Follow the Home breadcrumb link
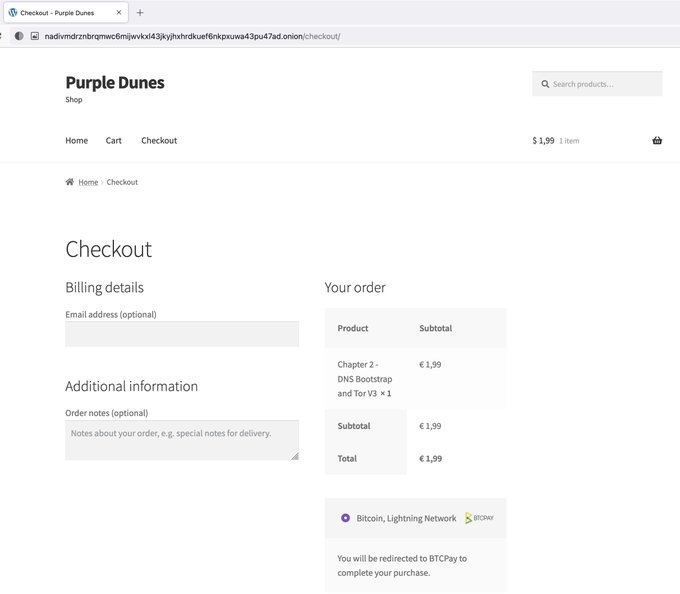 (88, 182)
